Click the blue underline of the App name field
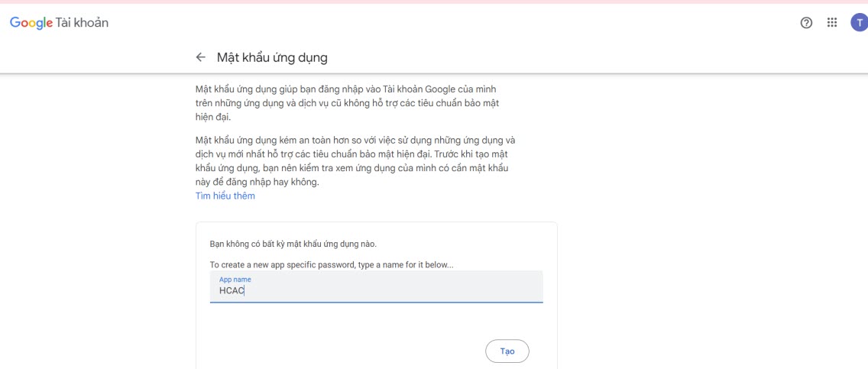The height and width of the screenshot is (369, 868). coord(376,303)
